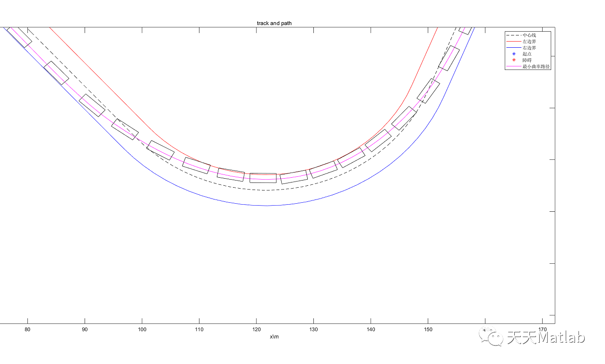The image size is (605, 364).
Task: Click the blue asterisk legend marker
Action: point(514,54)
